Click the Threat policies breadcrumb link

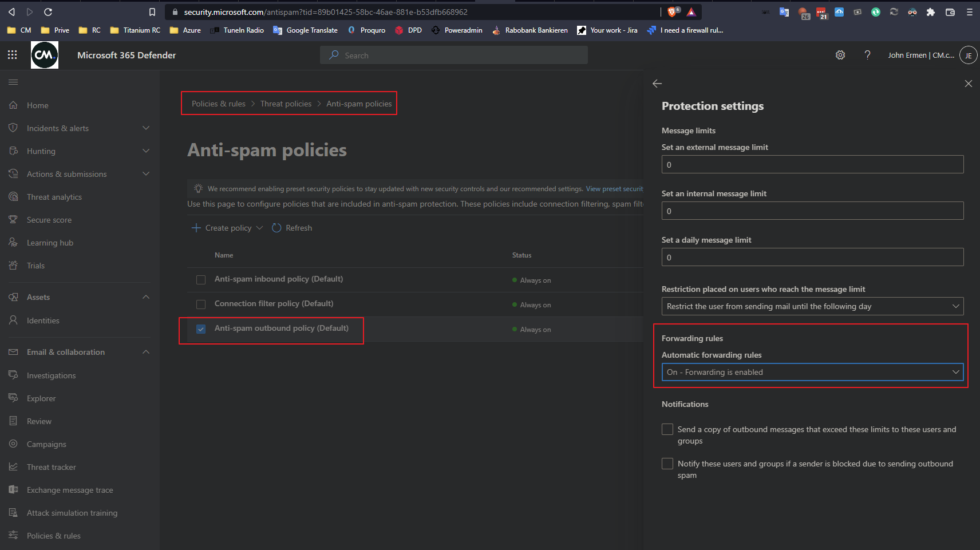286,104
